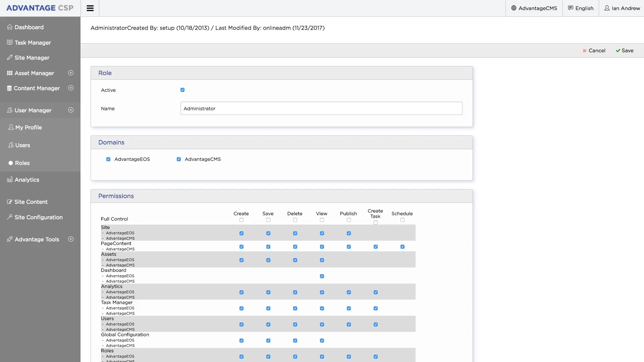Open the English language selector

[x=581, y=8]
